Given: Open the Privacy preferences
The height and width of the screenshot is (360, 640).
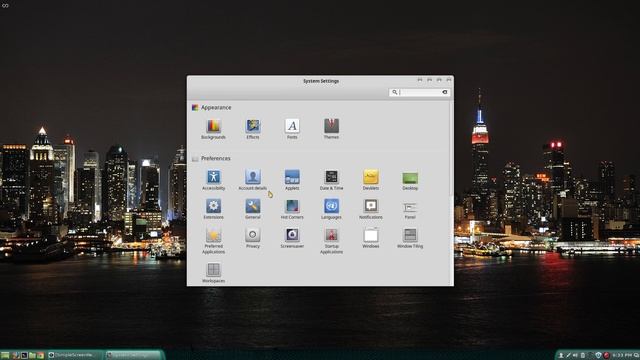Looking at the screenshot, I should click(x=253, y=238).
